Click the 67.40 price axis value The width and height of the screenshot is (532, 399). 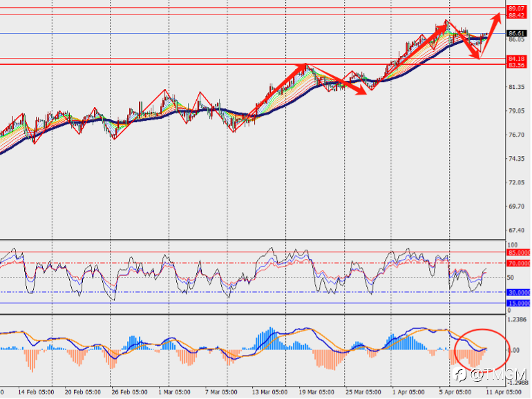(x=516, y=230)
